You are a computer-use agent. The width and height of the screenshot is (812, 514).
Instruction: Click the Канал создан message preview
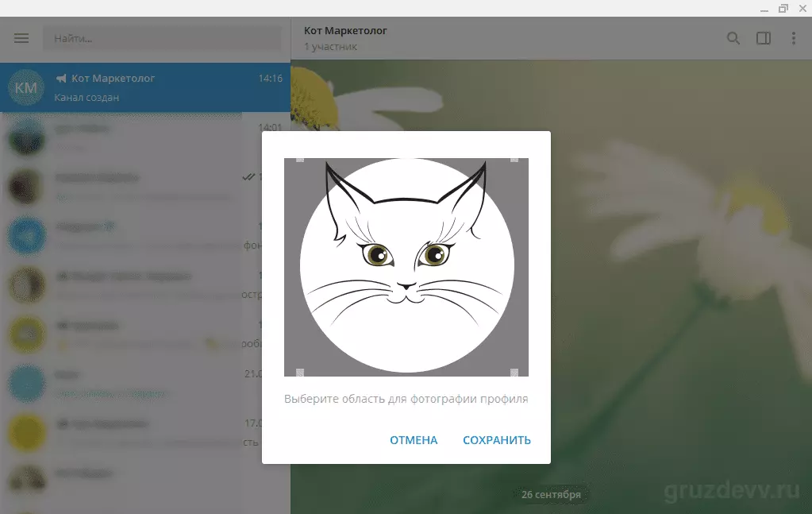pyautogui.click(x=87, y=98)
